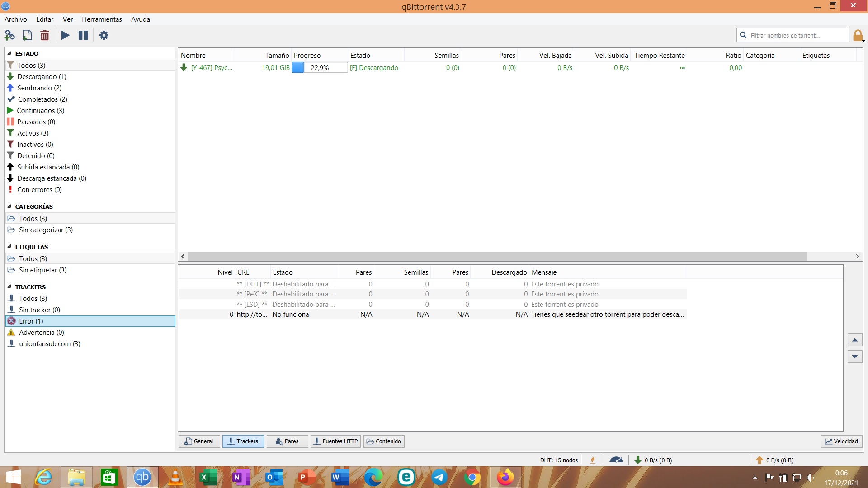The height and width of the screenshot is (488, 868).
Task: Open the Archivo menu
Action: (x=16, y=19)
